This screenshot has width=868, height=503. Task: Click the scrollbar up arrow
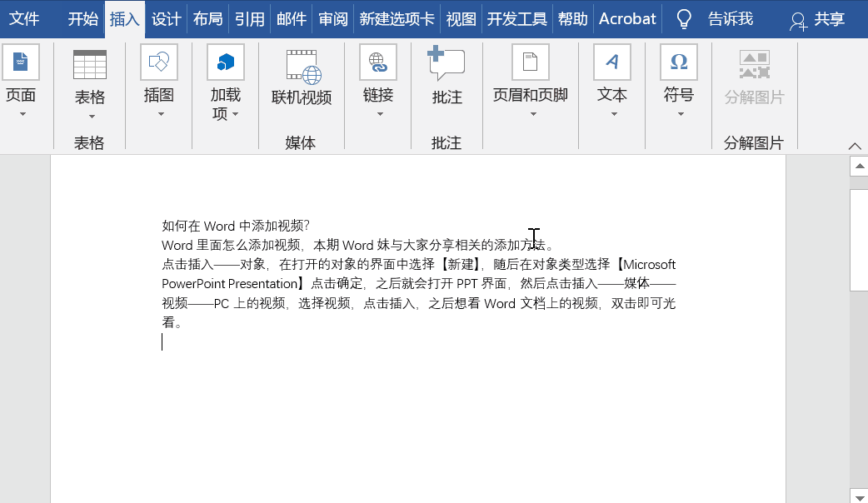[859, 166]
